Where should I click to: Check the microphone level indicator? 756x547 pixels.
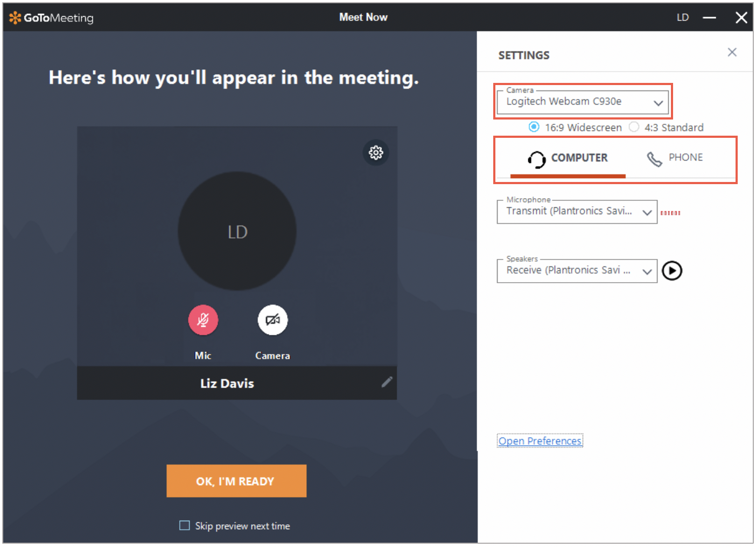tap(670, 212)
